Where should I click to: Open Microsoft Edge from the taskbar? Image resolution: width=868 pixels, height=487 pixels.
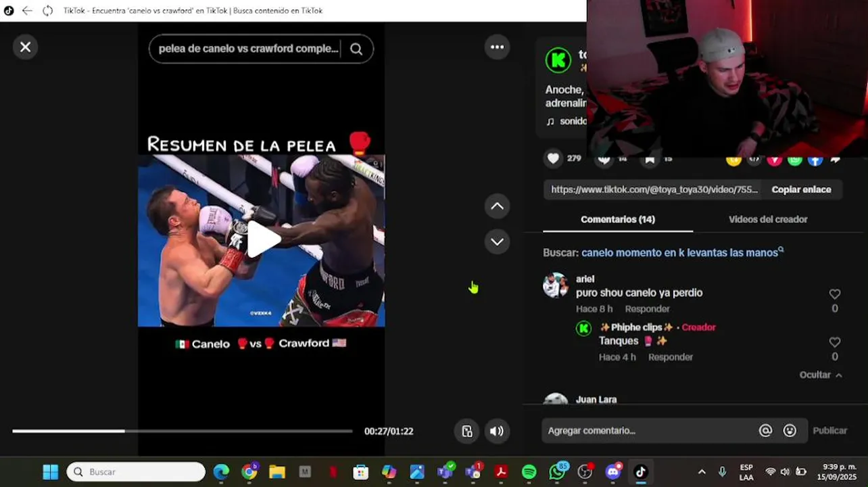click(221, 472)
